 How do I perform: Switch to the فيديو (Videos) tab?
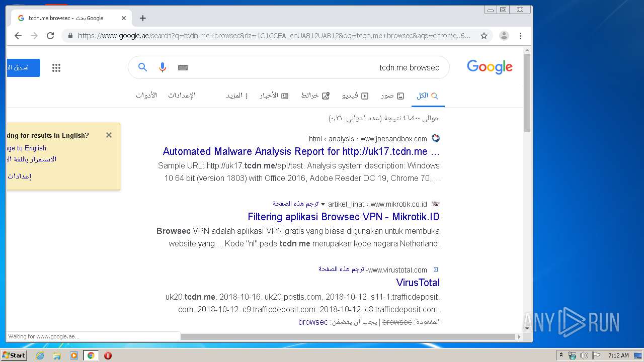pyautogui.click(x=355, y=96)
